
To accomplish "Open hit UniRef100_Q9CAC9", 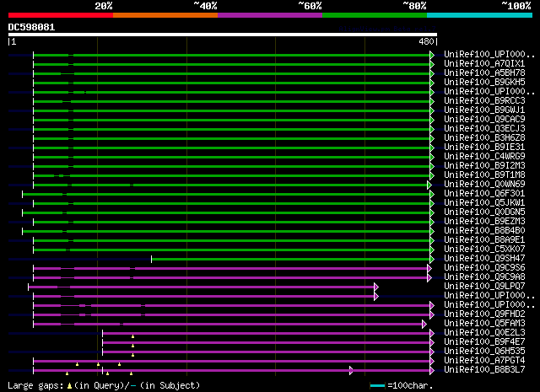I will pos(484,120).
